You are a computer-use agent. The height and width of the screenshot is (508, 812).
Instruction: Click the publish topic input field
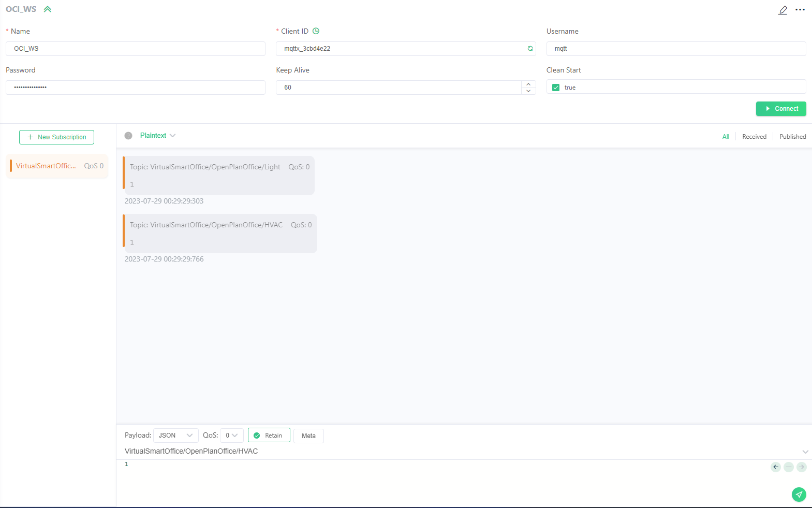pos(461,452)
